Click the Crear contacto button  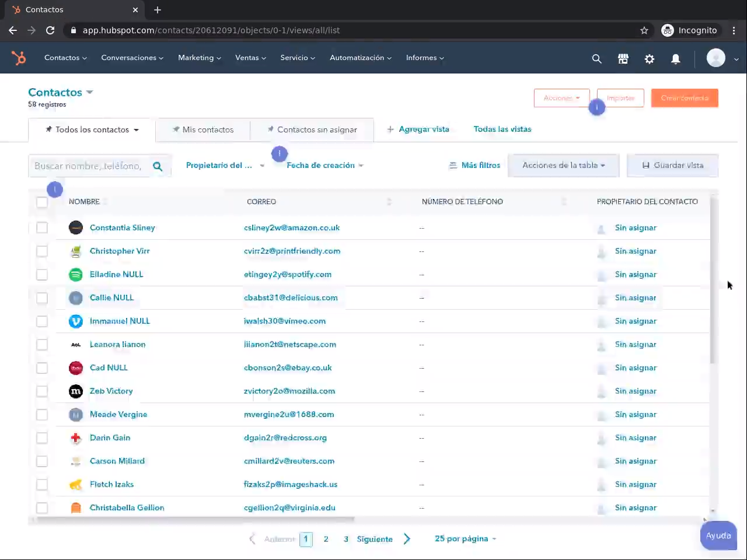[x=684, y=98]
